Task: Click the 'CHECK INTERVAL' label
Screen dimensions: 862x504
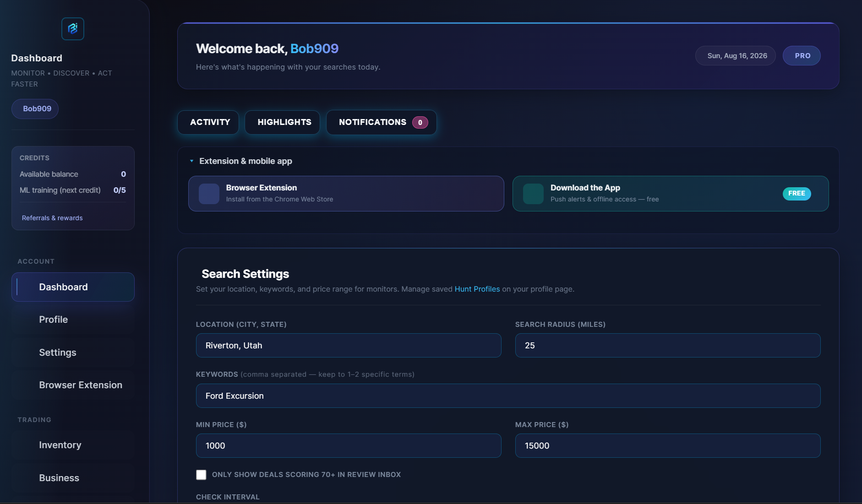Action: coord(228,497)
